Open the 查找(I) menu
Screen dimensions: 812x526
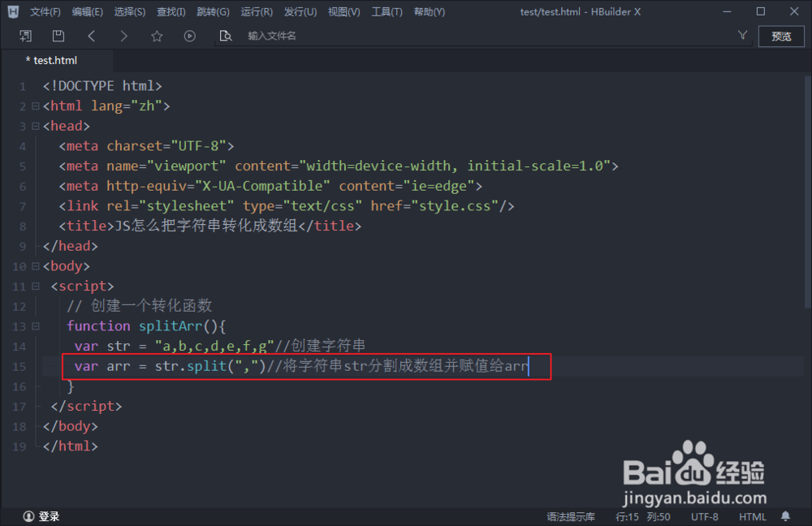(x=171, y=11)
